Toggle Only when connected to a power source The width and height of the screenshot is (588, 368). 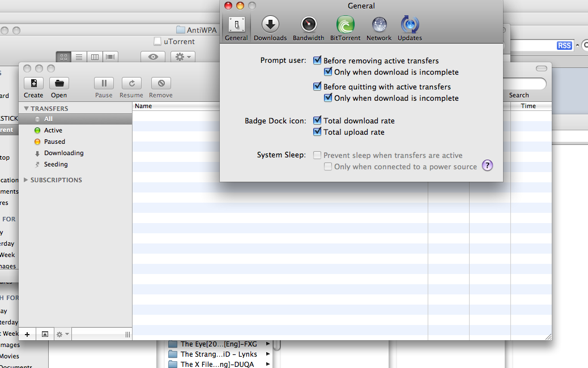[328, 166]
